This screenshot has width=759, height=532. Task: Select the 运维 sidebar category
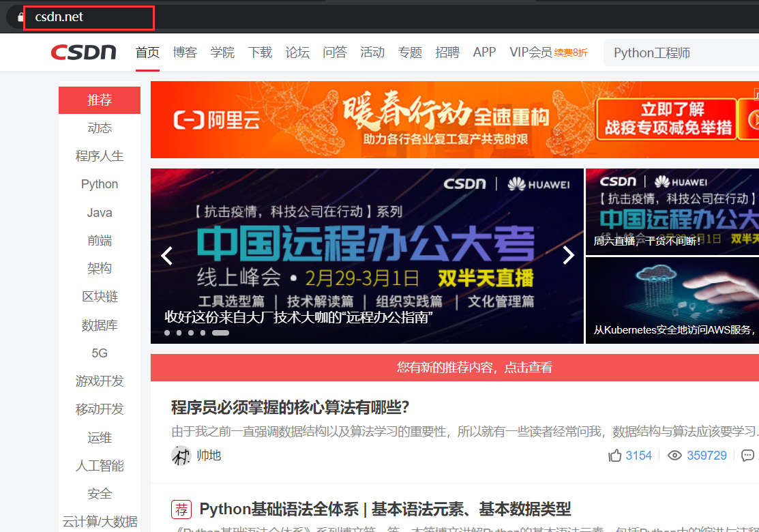pyautogui.click(x=100, y=438)
